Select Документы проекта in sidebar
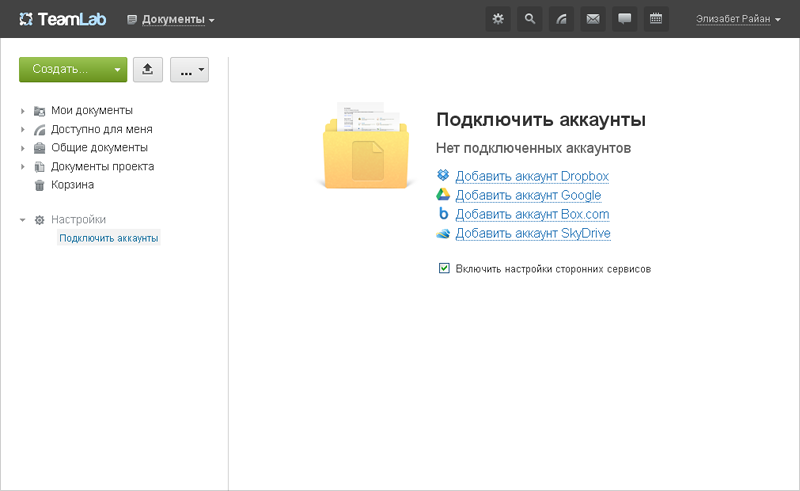800x491 pixels. [103, 166]
